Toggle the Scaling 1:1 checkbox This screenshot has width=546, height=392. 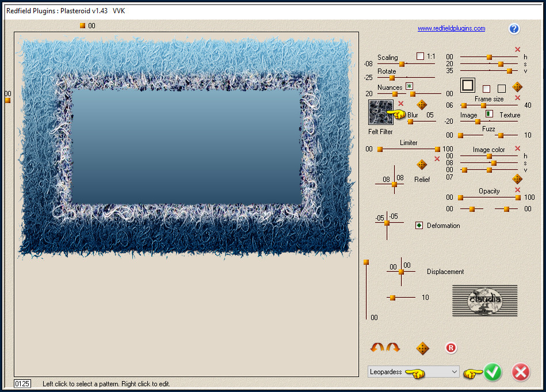[421, 56]
